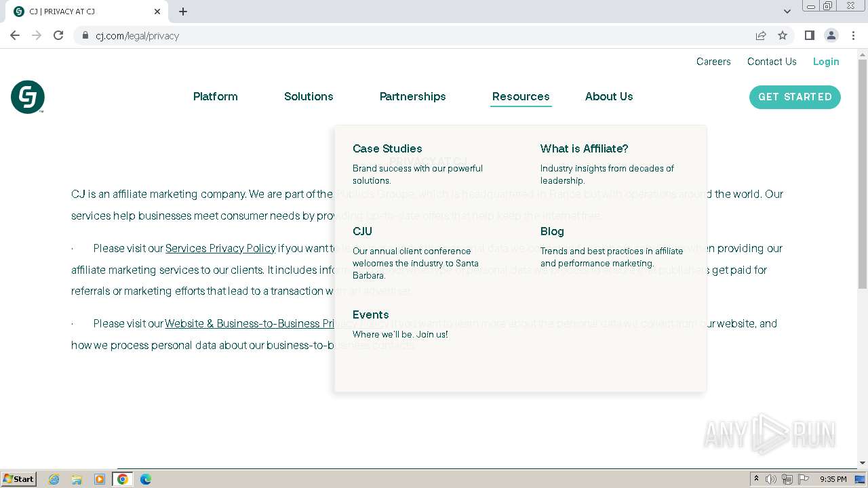Toggle the browser side panel icon
Screen dimensions: 868x488
(809, 35)
